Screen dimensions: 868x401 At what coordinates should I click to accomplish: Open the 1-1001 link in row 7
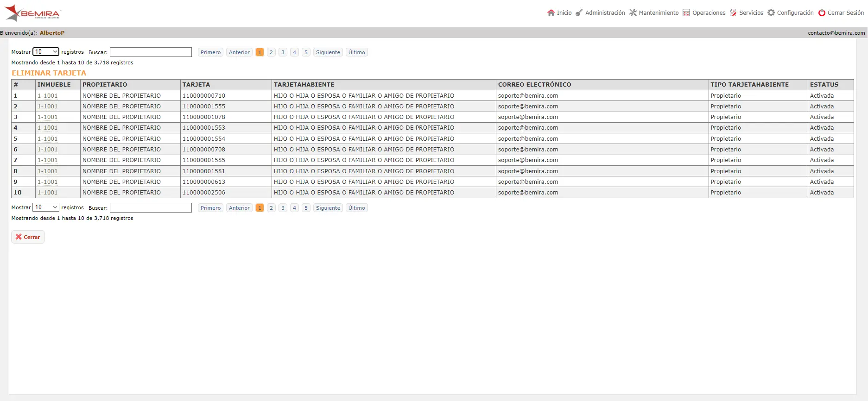48,160
